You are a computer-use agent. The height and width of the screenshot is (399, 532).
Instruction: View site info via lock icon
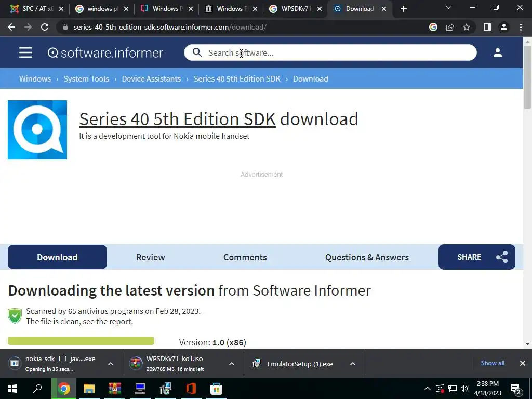65,27
